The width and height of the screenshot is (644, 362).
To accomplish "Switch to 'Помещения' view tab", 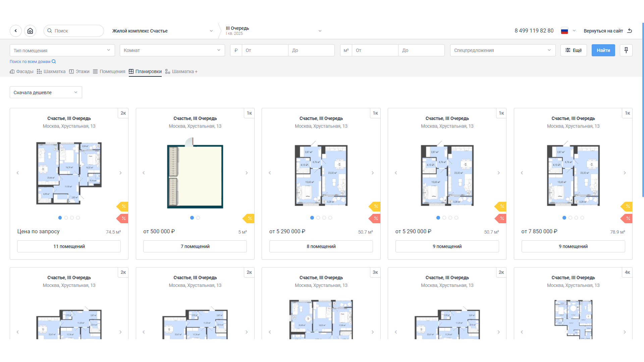I will [x=109, y=71].
